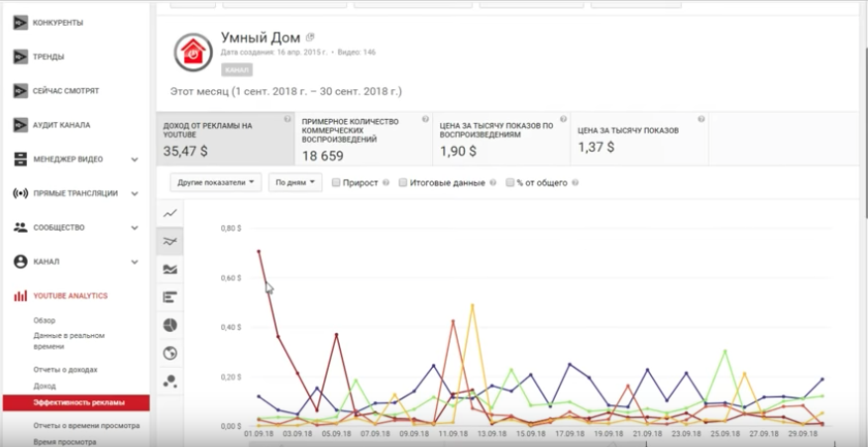
Task: Open the Другие показатели dropdown
Action: coord(216,182)
